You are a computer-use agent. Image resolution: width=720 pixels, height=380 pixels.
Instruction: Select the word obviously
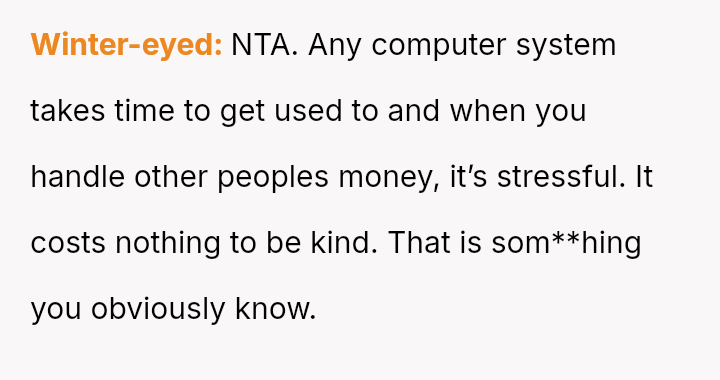coord(158,309)
